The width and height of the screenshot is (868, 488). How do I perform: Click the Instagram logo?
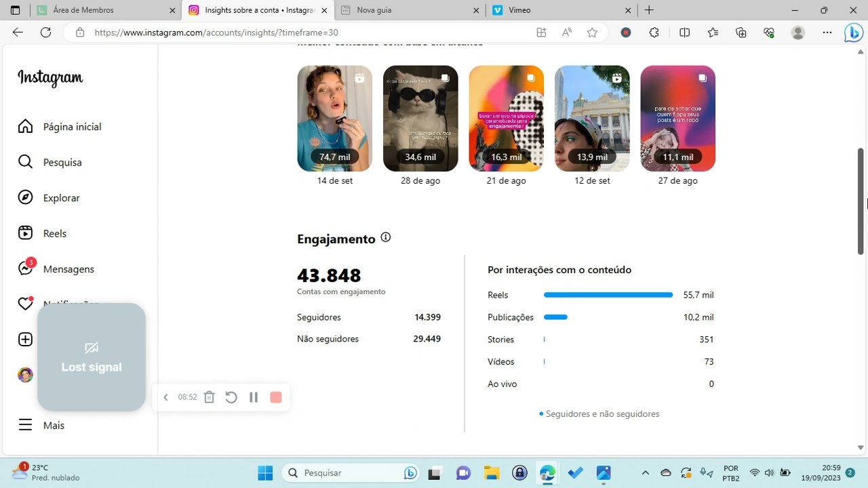(50, 78)
